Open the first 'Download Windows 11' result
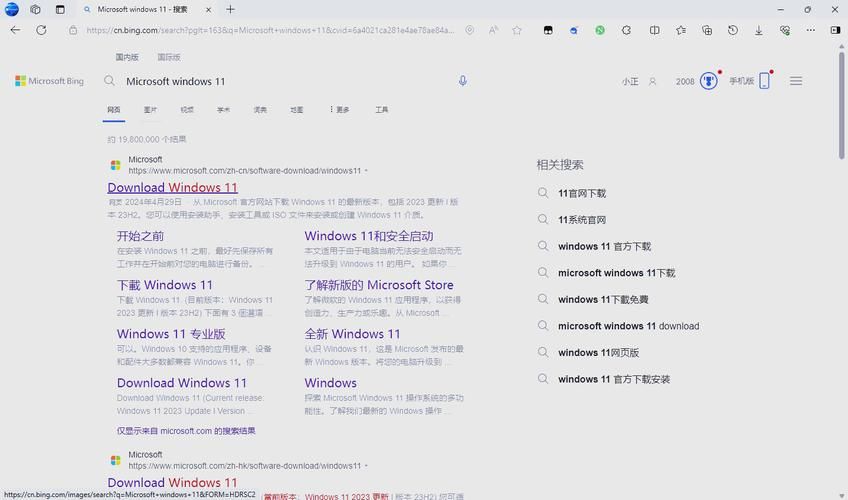The image size is (848, 500). 173,188
